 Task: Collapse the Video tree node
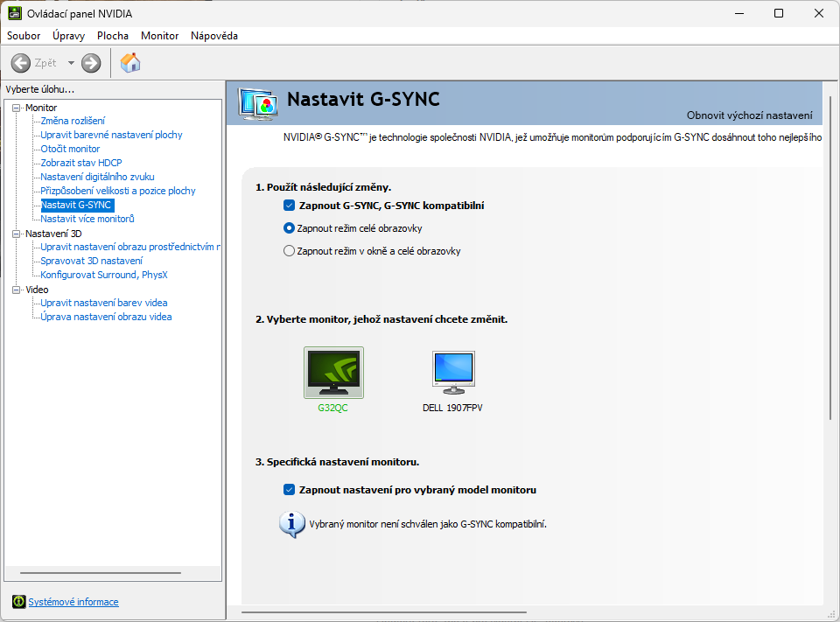click(x=16, y=290)
